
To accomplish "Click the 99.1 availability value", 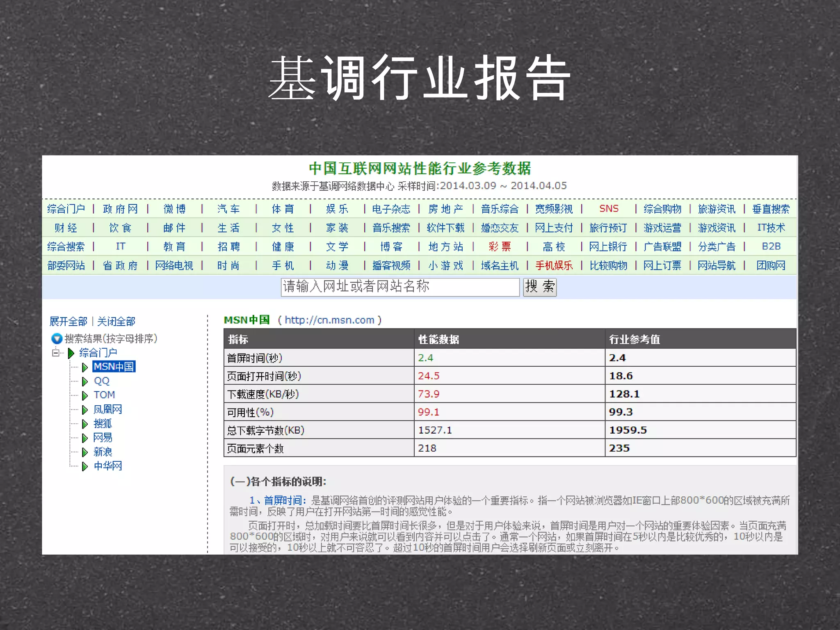I will [x=429, y=412].
